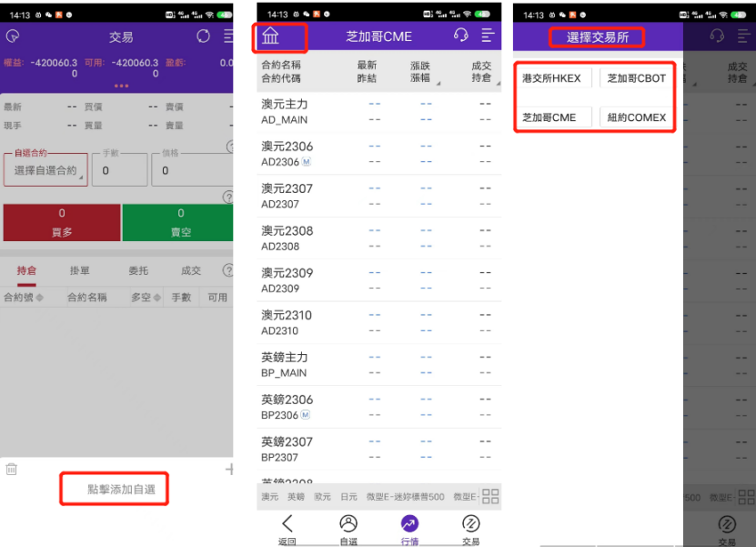Open the hamburger menu on CME screen
Viewport: 756px width, 547px height.
click(x=488, y=35)
